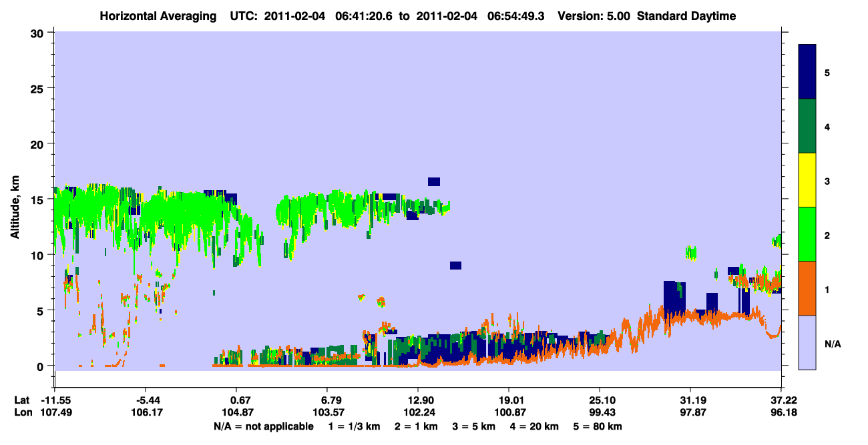The width and height of the screenshot is (868, 445).
Task: Click the colorbar label '5'
Action: 827,73
